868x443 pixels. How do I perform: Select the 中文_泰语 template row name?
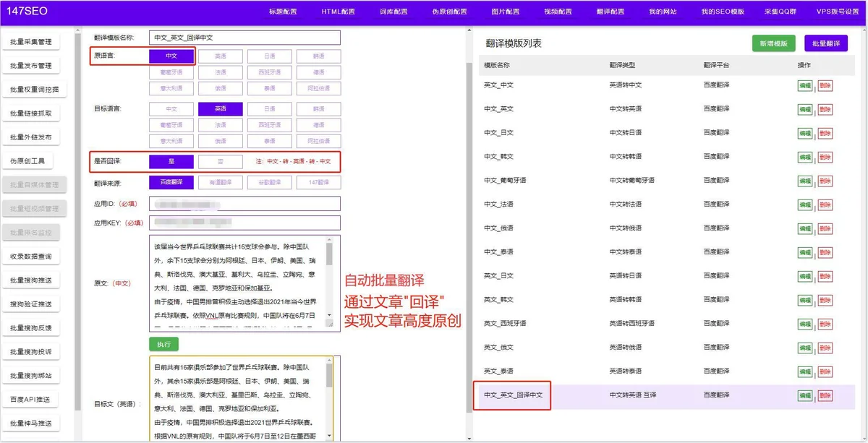pos(498,252)
